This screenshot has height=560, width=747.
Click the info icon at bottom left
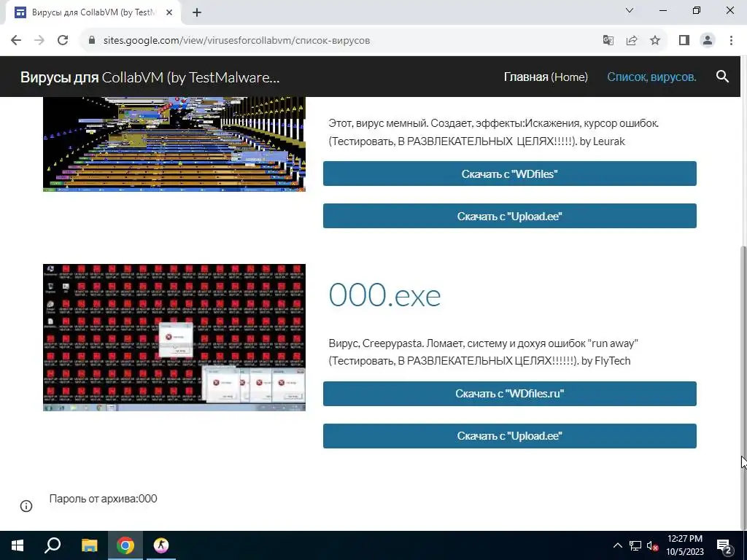tap(26, 506)
